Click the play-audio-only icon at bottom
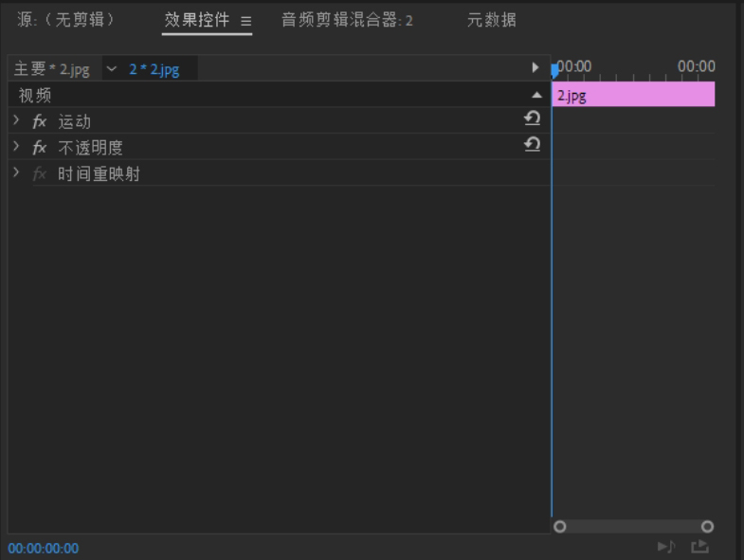Image resolution: width=744 pixels, height=560 pixels. pos(666,547)
